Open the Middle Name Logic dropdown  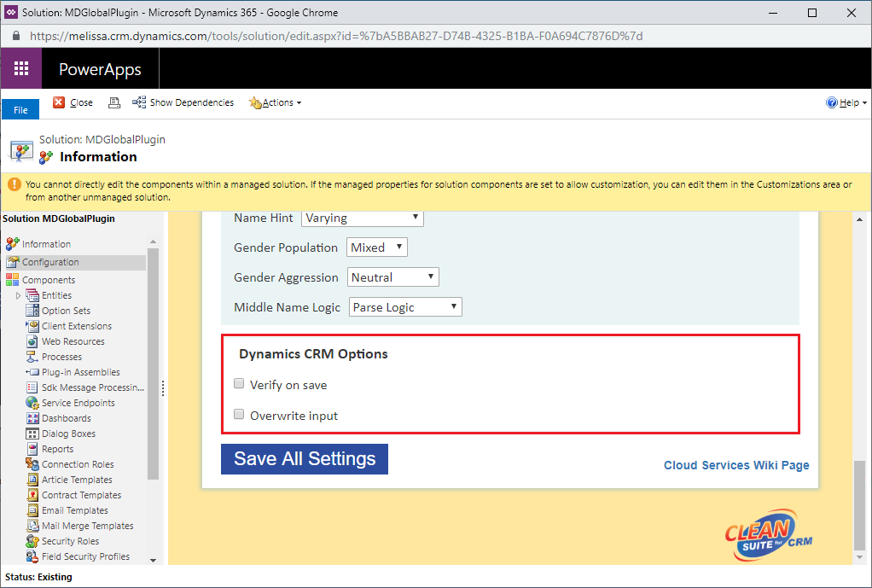405,307
